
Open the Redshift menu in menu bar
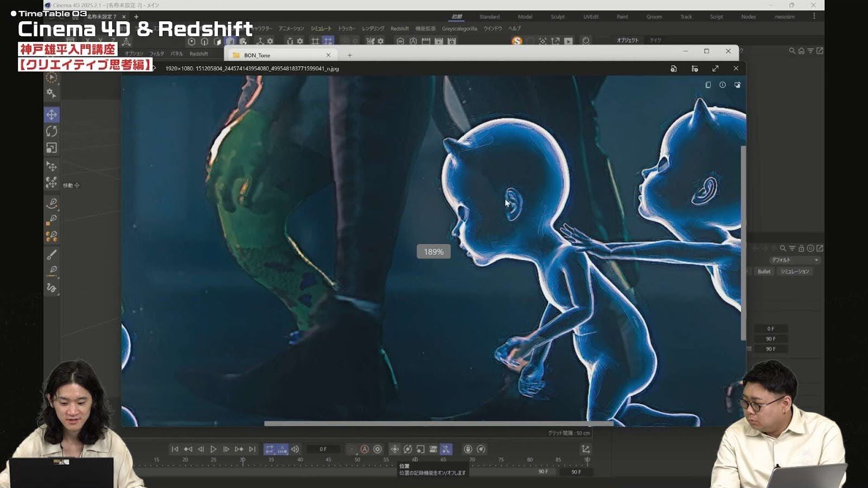click(x=399, y=29)
